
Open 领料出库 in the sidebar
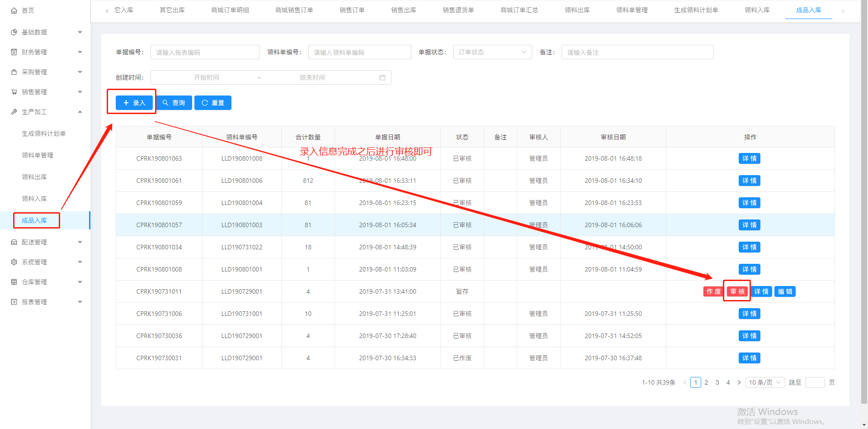tap(34, 177)
